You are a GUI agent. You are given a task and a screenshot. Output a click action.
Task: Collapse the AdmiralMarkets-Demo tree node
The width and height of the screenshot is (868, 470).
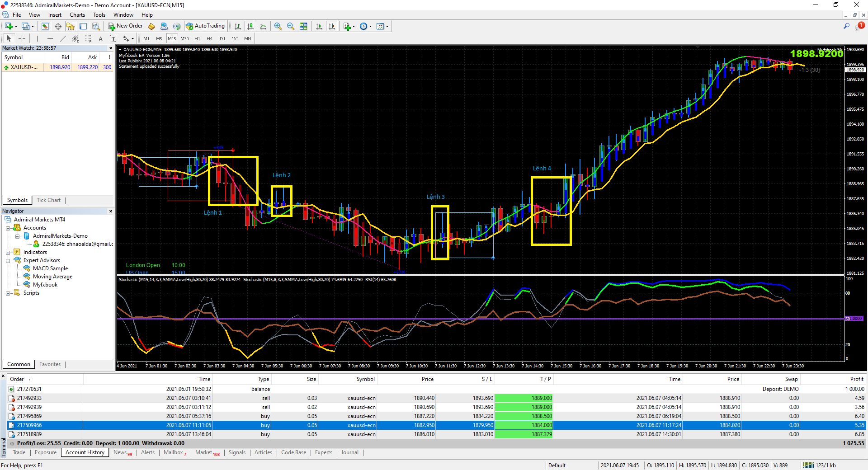click(17, 236)
